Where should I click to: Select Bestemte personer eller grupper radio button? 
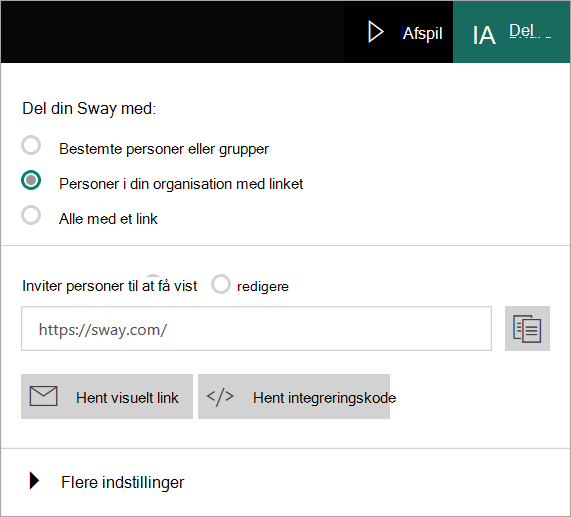click(31, 145)
